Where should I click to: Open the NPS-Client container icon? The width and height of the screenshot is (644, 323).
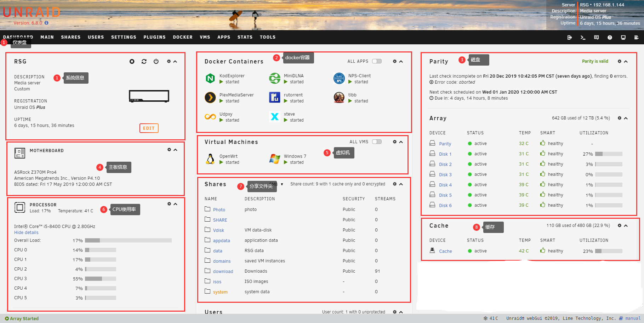point(339,78)
